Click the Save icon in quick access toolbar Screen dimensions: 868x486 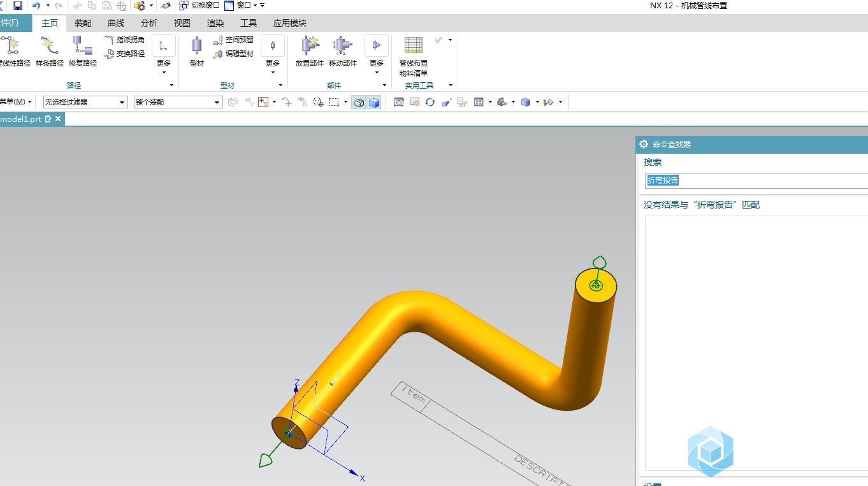(x=18, y=6)
